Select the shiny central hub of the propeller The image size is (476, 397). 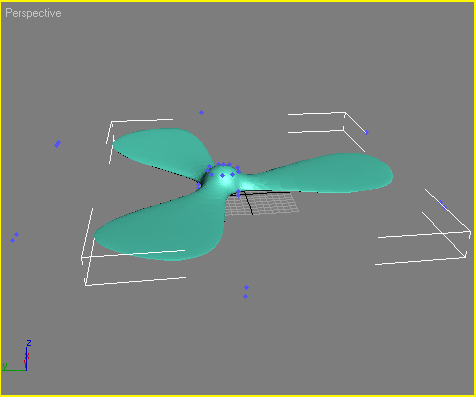click(x=225, y=179)
